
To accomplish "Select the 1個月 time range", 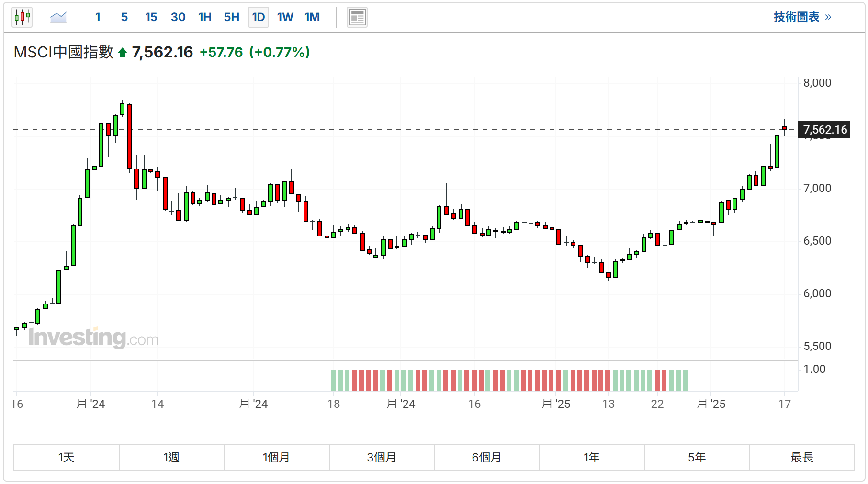I will point(277,458).
